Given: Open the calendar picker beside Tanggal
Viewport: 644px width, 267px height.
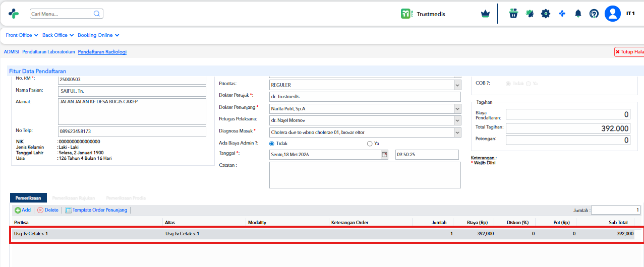Looking at the screenshot, I should tap(384, 155).
